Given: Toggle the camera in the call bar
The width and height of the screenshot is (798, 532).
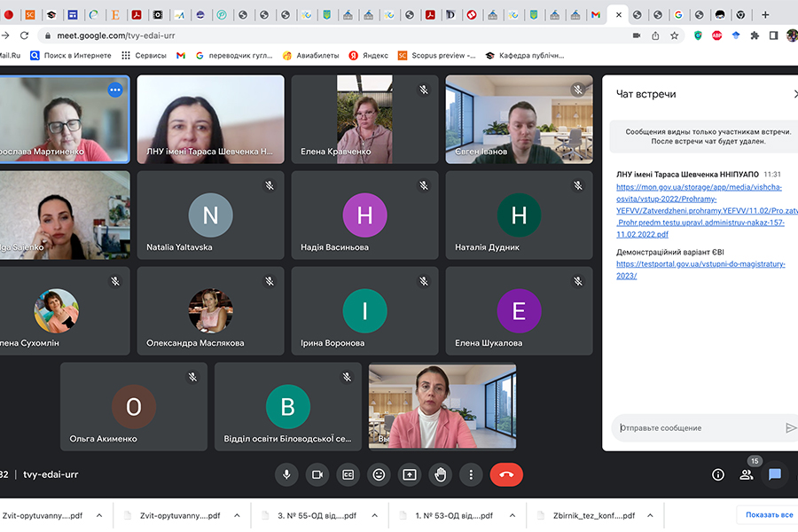Looking at the screenshot, I should point(317,474).
